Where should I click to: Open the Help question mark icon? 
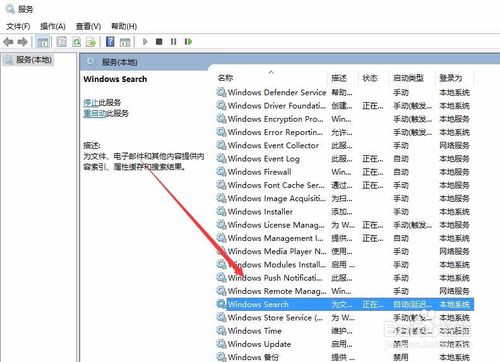[110, 42]
